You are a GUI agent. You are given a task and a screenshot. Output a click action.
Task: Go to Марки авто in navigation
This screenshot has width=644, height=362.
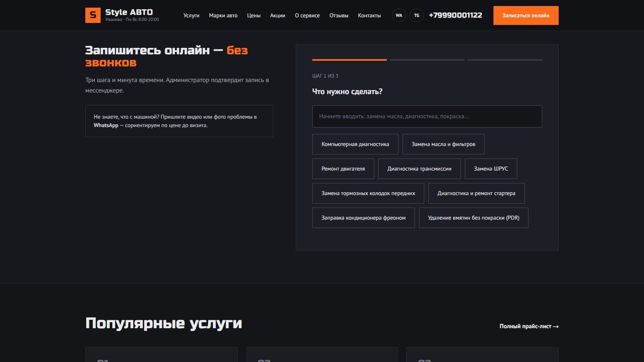tap(223, 15)
